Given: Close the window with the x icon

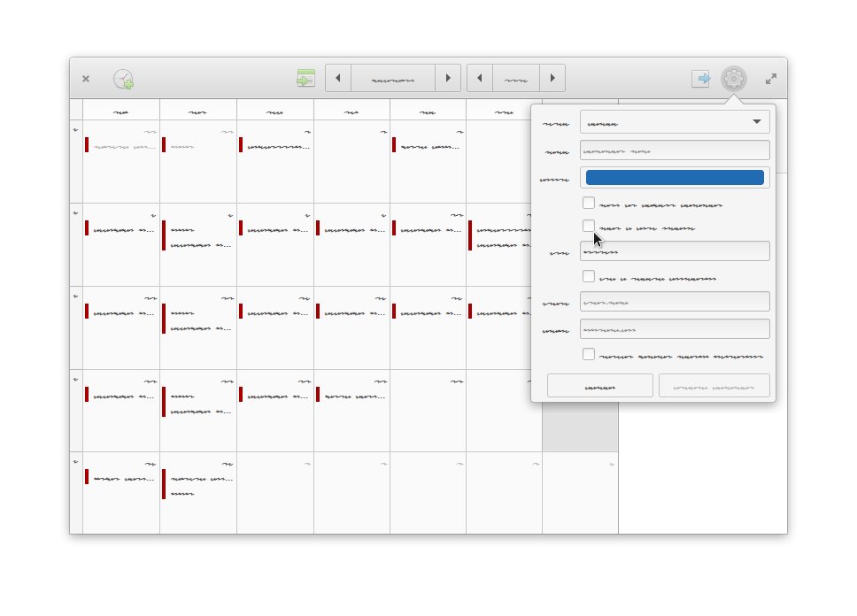Looking at the screenshot, I should pyautogui.click(x=86, y=79).
